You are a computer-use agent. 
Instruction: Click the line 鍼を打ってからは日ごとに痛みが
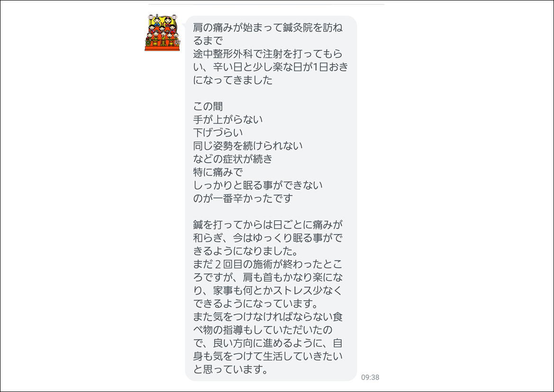tap(268, 225)
